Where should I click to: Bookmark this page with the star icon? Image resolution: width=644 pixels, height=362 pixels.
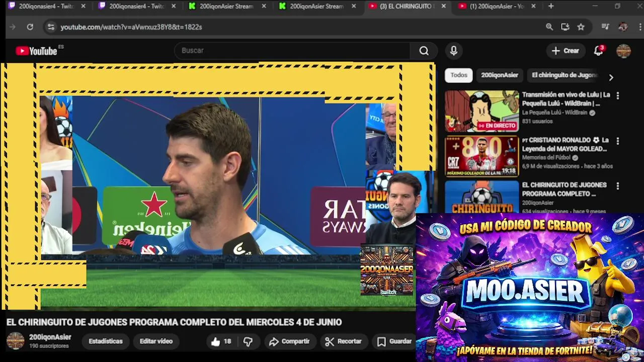click(581, 27)
